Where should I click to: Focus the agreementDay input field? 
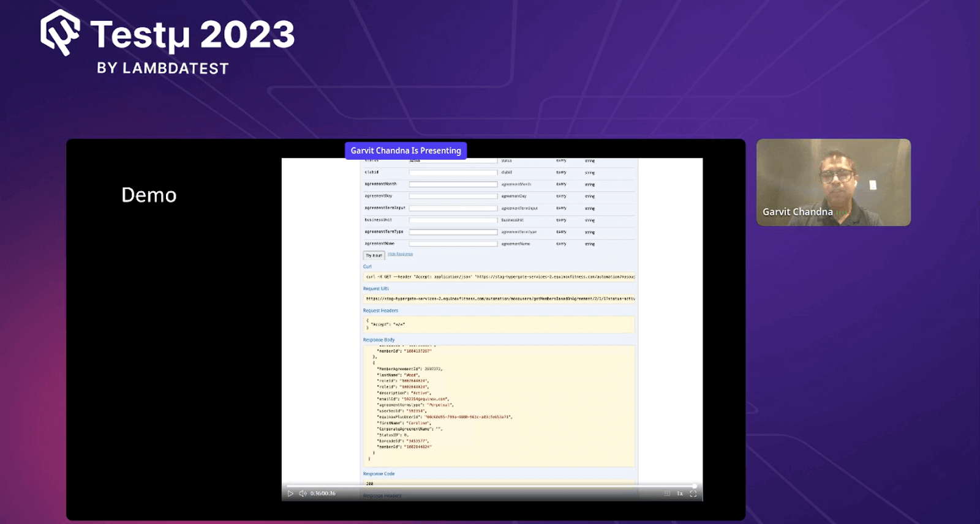click(x=453, y=196)
